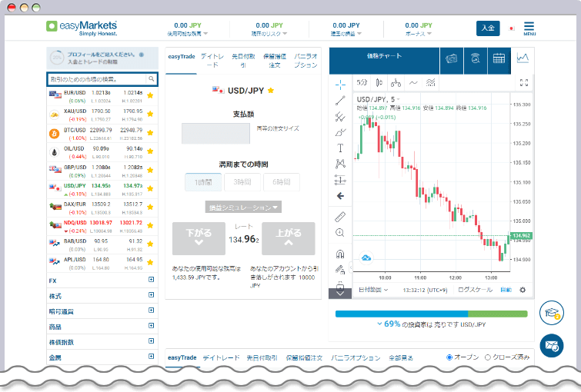This screenshot has width=581, height=392.
Task: Toggle star next to USD/JPY title
Action: pyautogui.click(x=271, y=91)
